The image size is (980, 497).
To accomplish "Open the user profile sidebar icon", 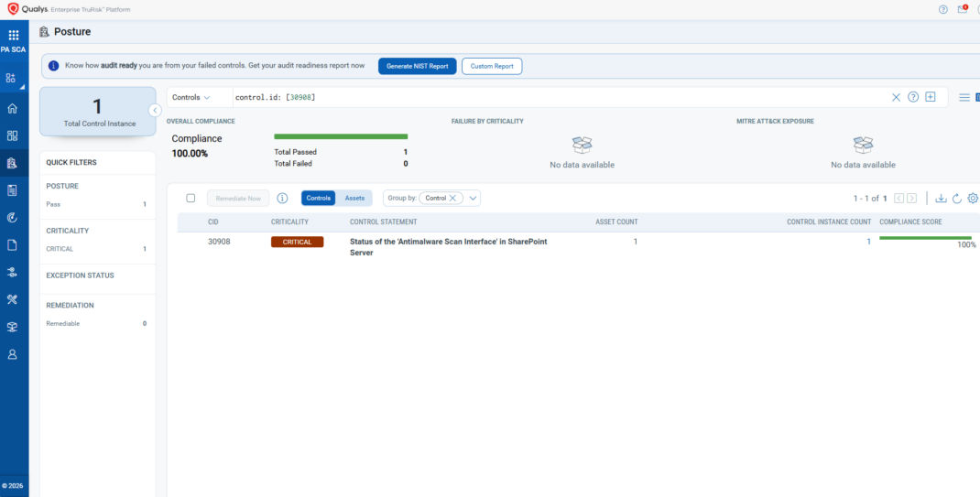I will (12, 354).
